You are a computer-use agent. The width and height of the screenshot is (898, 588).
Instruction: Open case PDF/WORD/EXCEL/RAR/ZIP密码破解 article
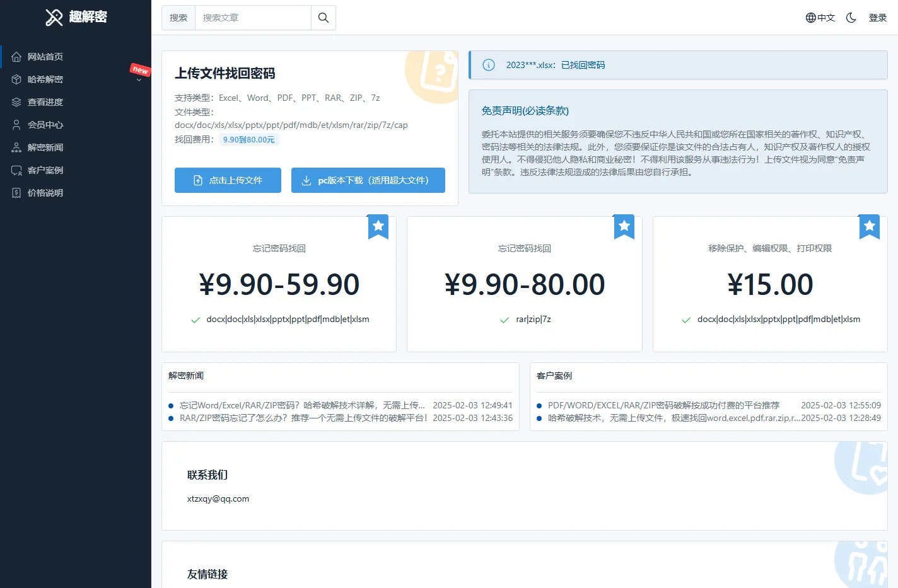(x=663, y=405)
